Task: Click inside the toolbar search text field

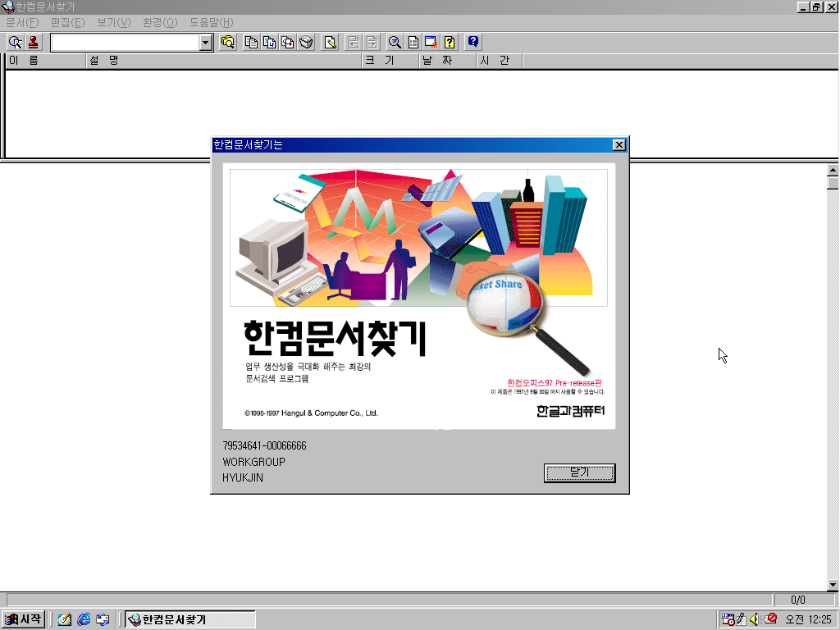Action: coord(125,43)
